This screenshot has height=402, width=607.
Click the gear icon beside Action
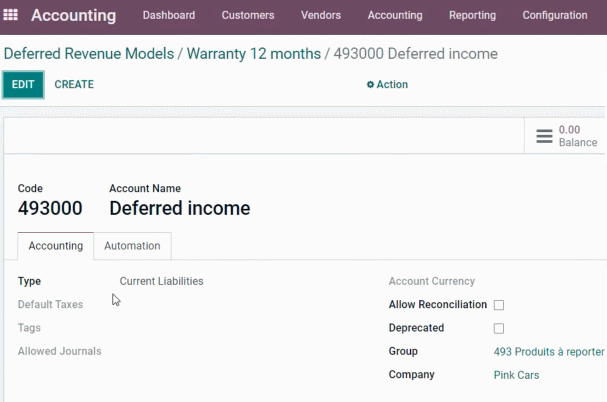tap(370, 84)
